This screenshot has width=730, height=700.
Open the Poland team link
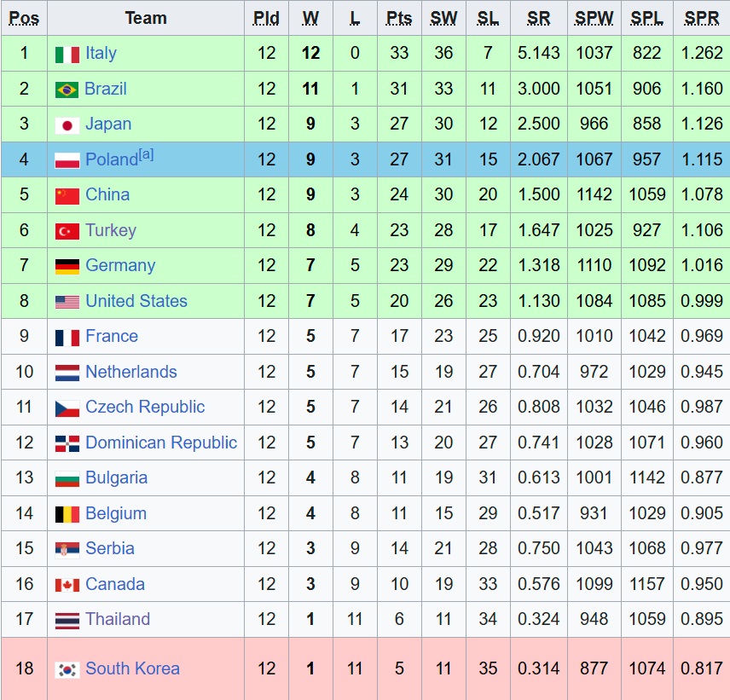pyautogui.click(x=112, y=159)
